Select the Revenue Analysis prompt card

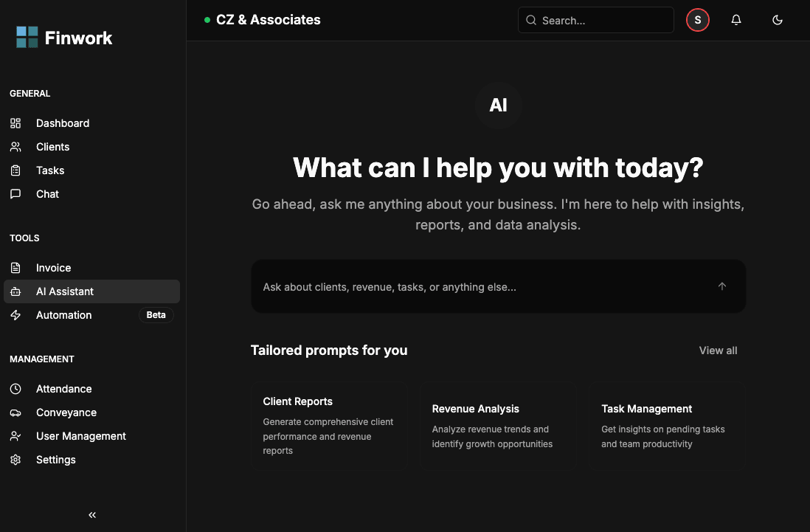(498, 426)
